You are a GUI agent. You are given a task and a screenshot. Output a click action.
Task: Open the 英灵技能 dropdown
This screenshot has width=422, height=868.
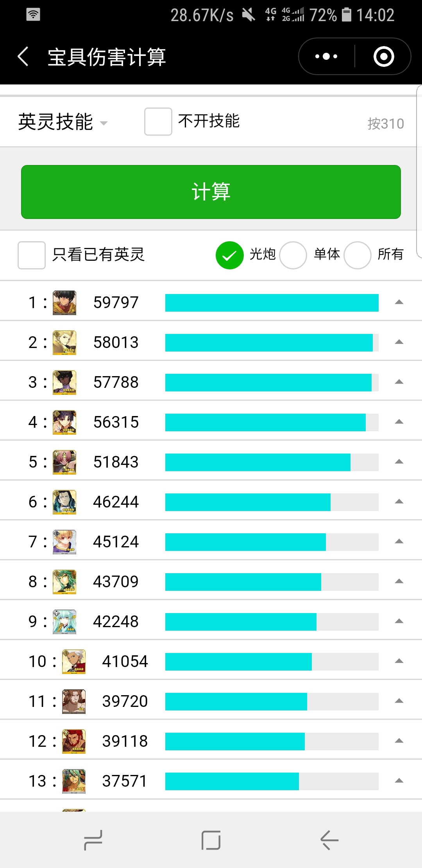(x=63, y=122)
